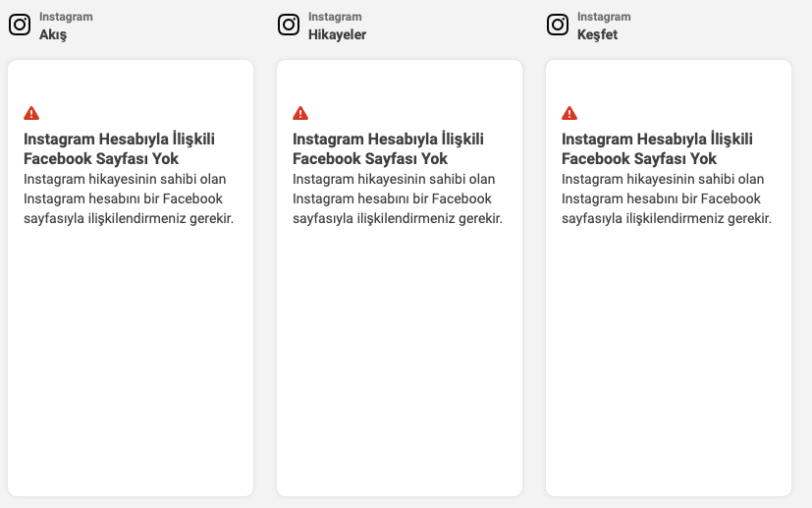Screen dimensions: 812x508
Task: Click the Instagram text above Akış
Action: point(66,17)
